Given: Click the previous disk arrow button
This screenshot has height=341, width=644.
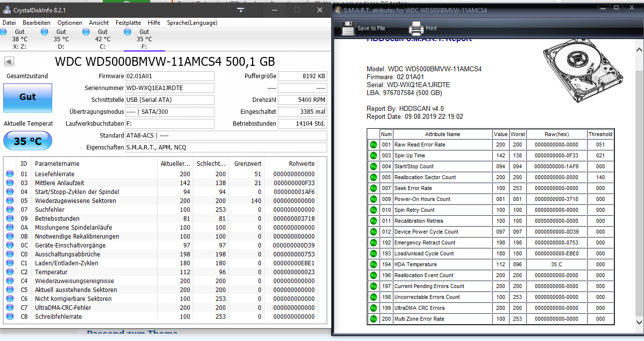Looking at the screenshot, I should 9,62.
